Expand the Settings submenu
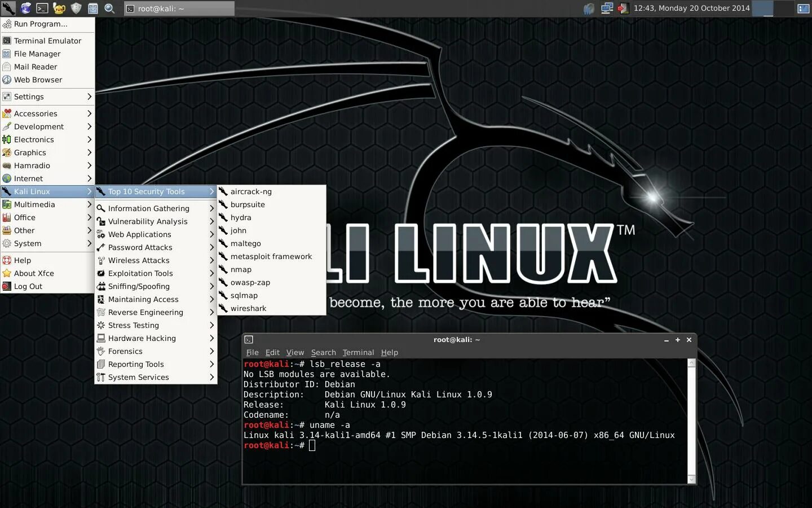Image resolution: width=812 pixels, height=508 pixels. tap(47, 97)
